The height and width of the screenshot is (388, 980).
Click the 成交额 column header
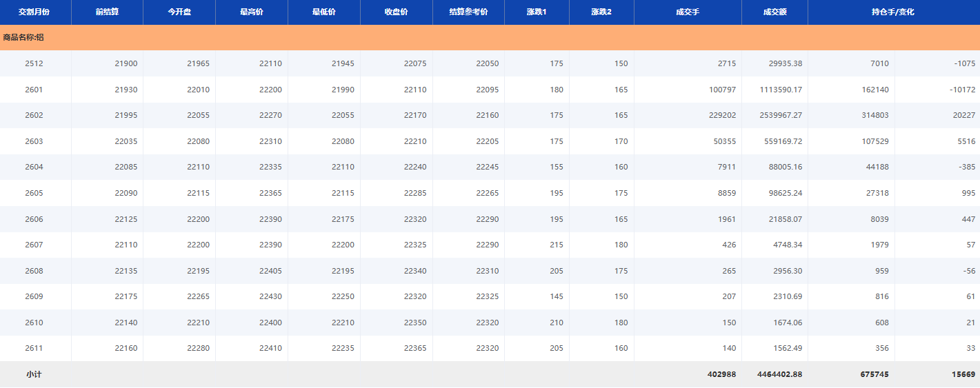[x=774, y=12]
